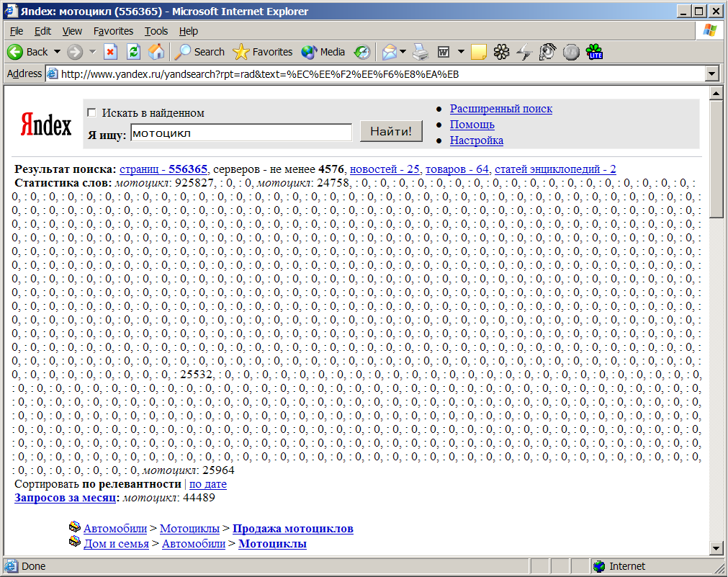Viewport: 728px width, 577px height.
Task: Select the bold 25532 statistic value
Action: coord(197,375)
